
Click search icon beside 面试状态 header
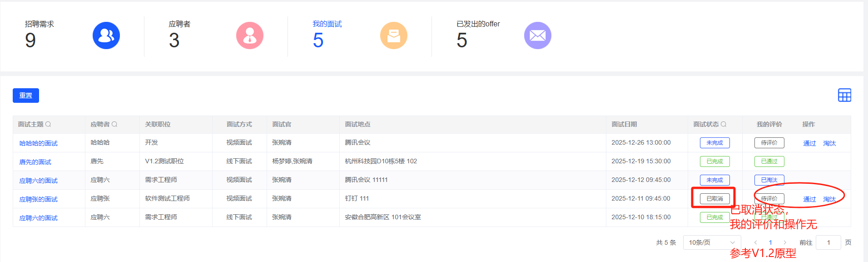(724, 124)
